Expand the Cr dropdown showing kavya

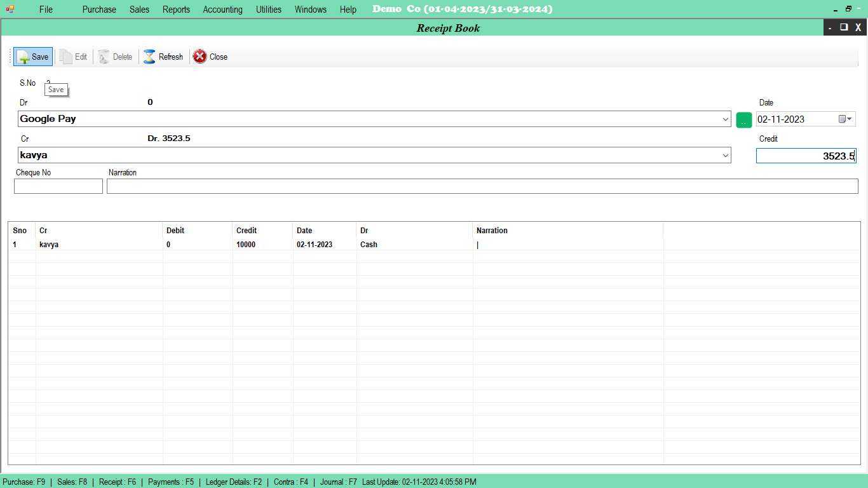[x=726, y=155]
